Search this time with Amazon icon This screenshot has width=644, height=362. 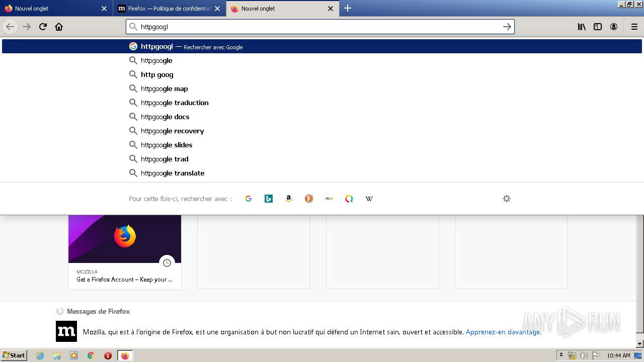point(289,199)
